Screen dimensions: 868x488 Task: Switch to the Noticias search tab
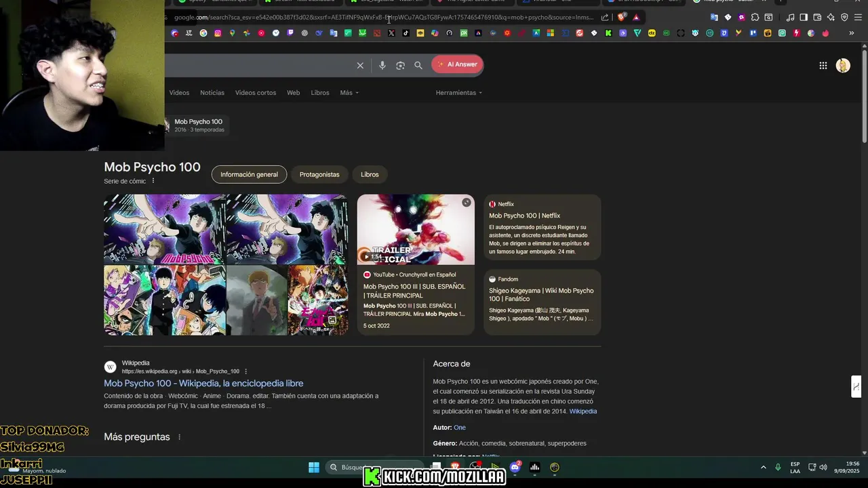click(212, 93)
